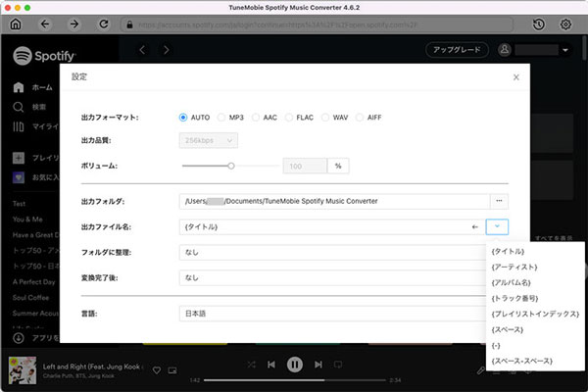
Task: Open the Test playlist
Action: click(x=20, y=204)
